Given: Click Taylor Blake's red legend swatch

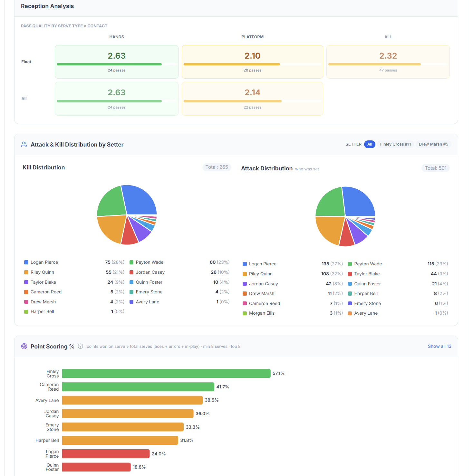Looking at the screenshot, I should click(350, 274).
